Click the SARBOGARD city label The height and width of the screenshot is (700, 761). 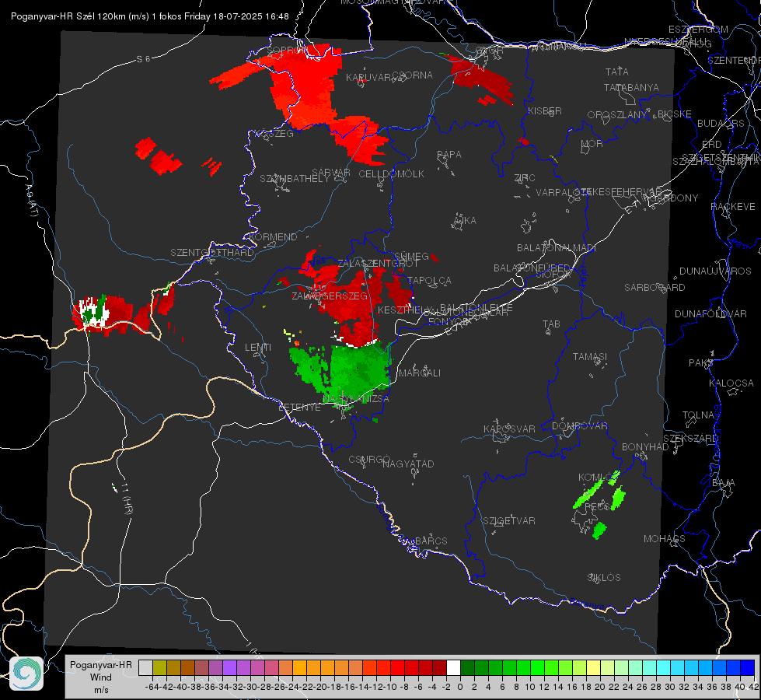click(655, 288)
